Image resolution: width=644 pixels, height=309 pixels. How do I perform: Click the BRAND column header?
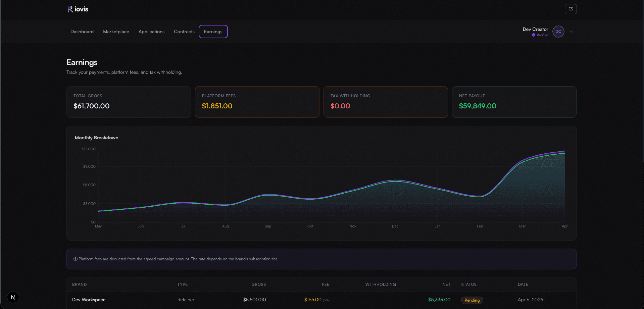click(80, 285)
